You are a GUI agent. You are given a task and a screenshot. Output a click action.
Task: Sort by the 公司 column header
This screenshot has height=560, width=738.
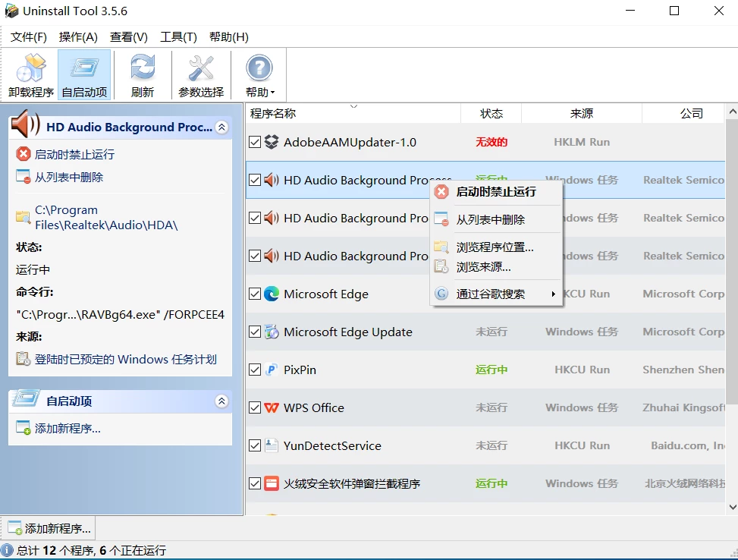click(x=683, y=114)
